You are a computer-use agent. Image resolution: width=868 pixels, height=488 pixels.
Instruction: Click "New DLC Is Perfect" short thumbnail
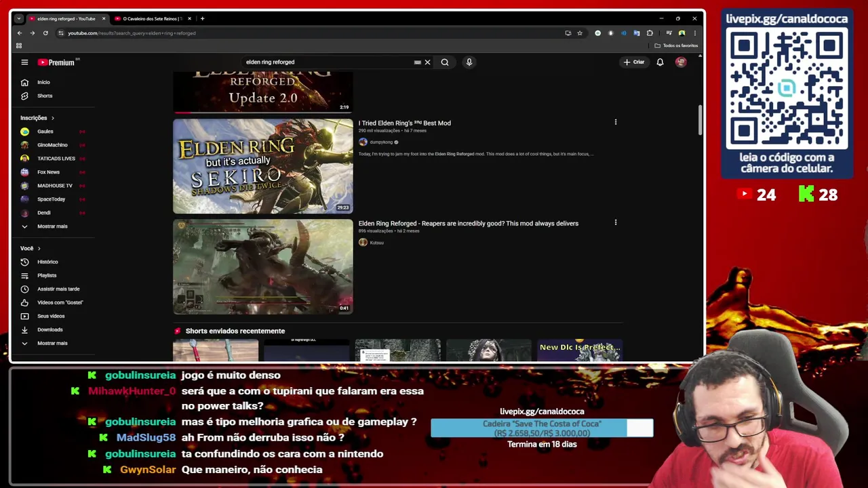pyautogui.click(x=580, y=350)
